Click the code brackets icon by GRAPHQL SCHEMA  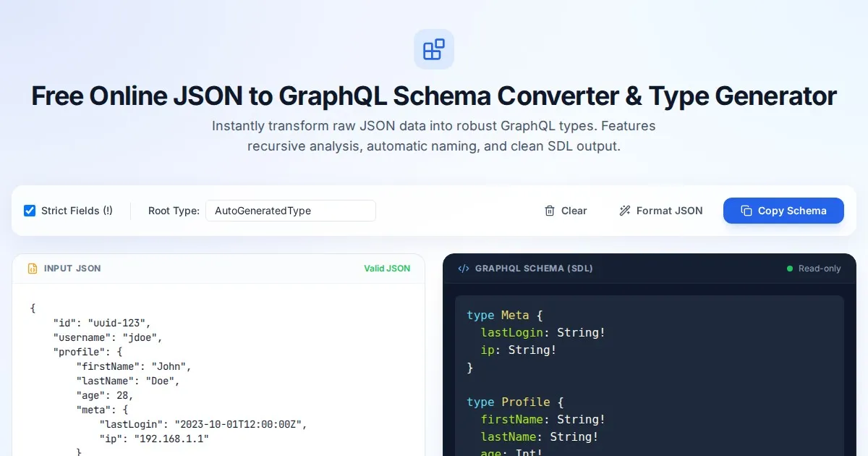click(464, 269)
